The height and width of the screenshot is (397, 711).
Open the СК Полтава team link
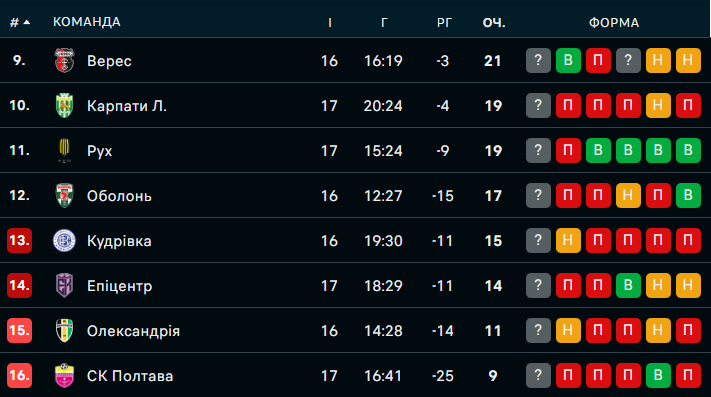coord(130,376)
